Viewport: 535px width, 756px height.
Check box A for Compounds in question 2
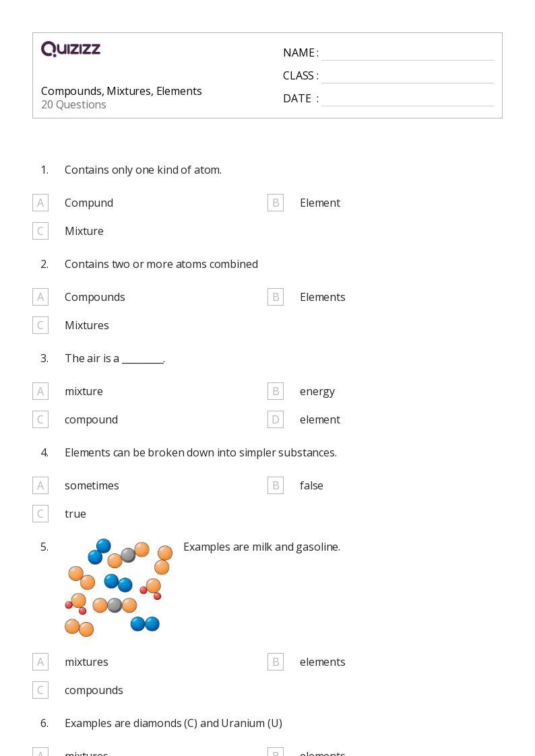(40, 297)
